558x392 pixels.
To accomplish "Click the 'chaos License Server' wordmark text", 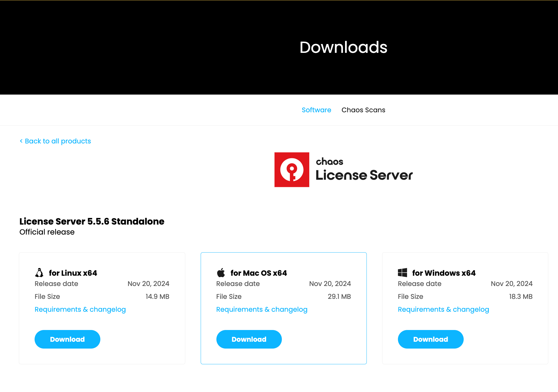I will 364,169.
